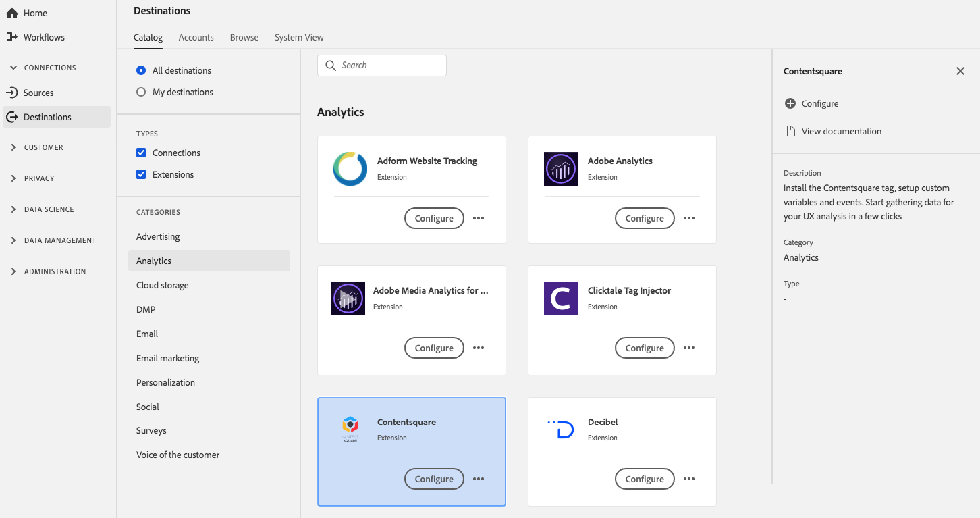Click the Clicktale Tag Injector logo
The image size is (980, 518).
(560, 299)
